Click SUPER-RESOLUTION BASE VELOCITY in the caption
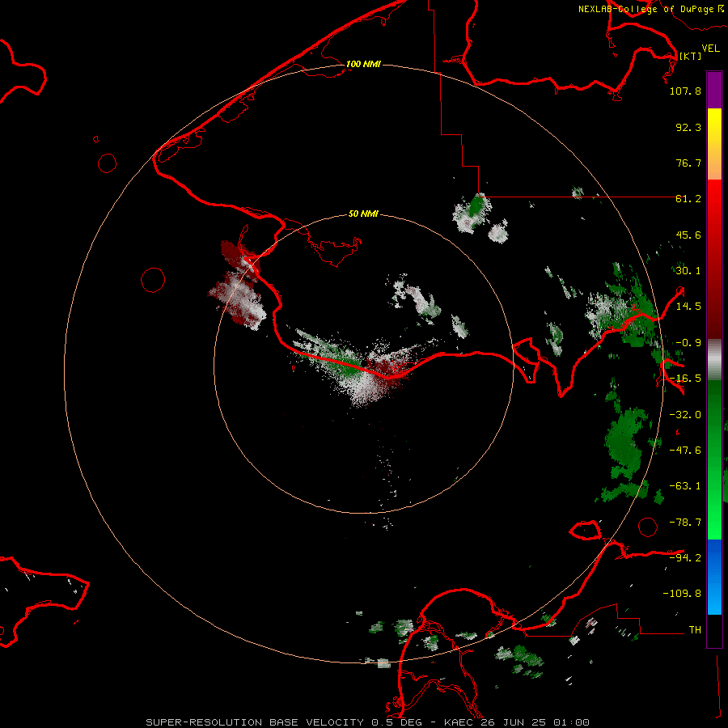The image size is (728, 728). 255,722
